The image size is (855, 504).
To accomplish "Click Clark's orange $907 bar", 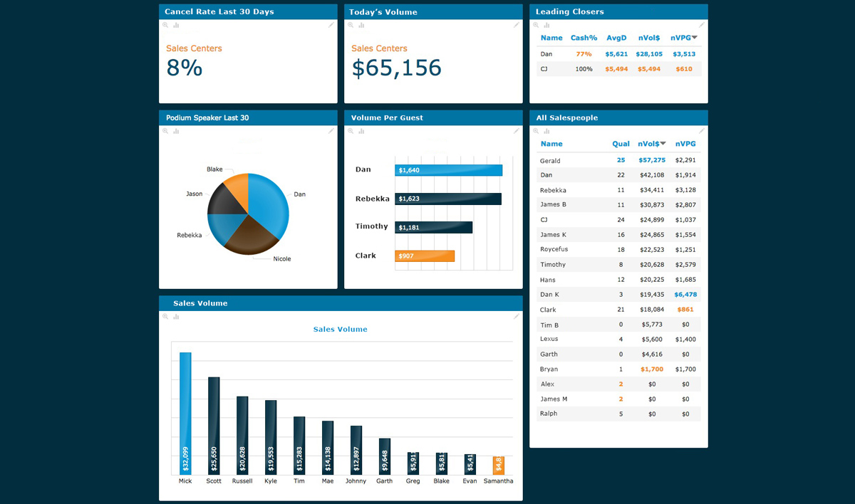I will point(425,256).
